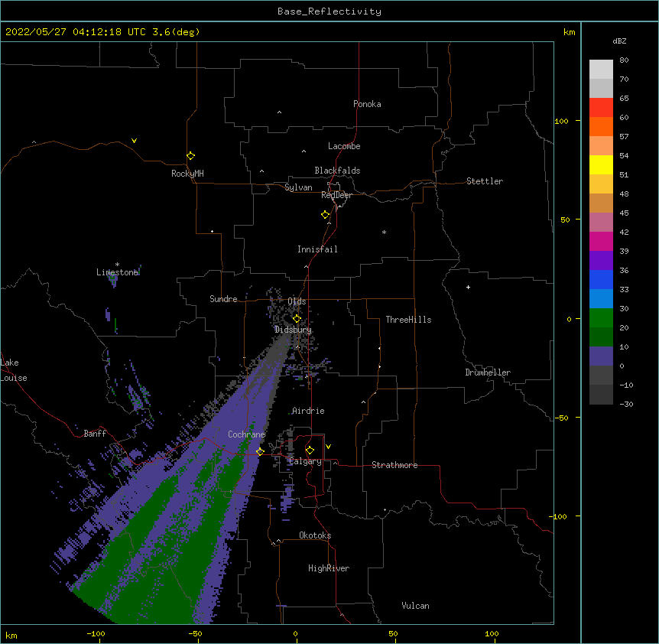Click the Didsbury town label
This screenshot has height=644, width=659.
[x=293, y=330]
